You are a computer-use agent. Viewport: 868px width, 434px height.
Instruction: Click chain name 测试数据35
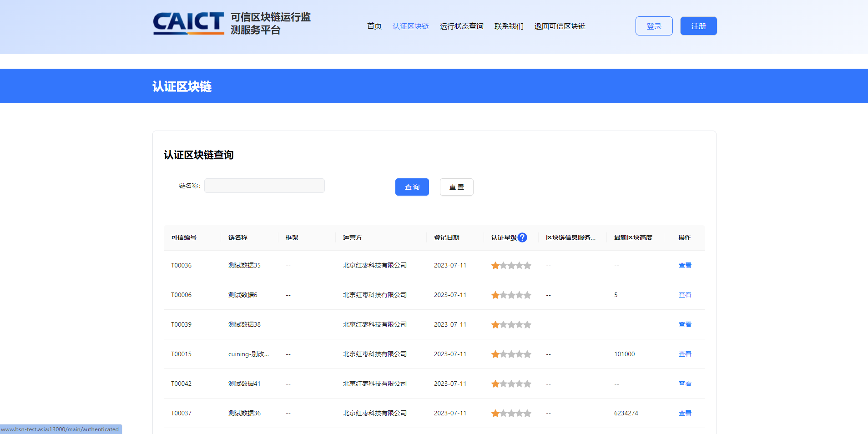click(x=244, y=265)
